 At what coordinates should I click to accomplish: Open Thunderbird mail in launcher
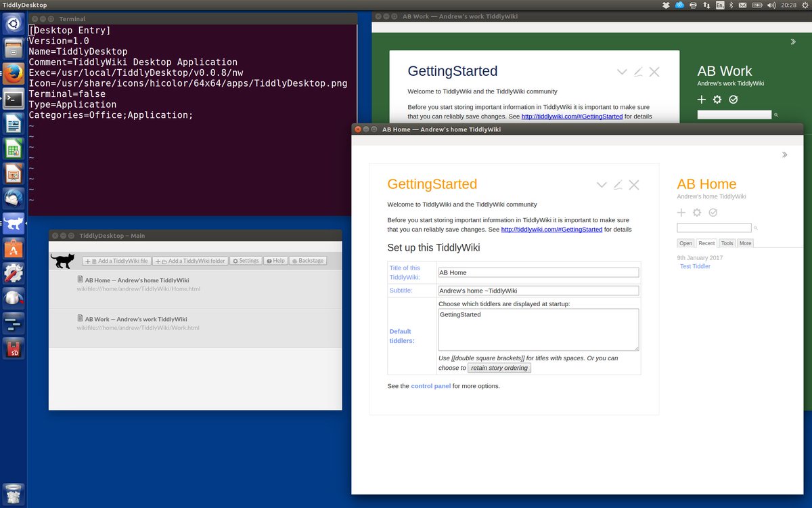[x=14, y=198]
